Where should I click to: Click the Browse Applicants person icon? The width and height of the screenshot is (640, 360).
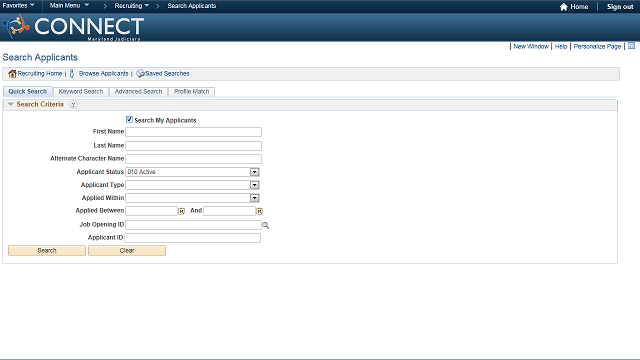point(72,73)
